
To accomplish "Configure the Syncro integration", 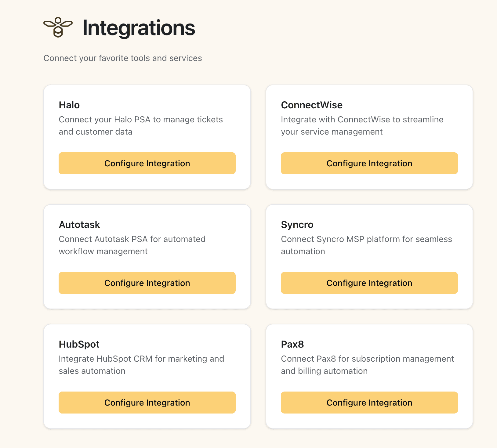I will 369,283.
